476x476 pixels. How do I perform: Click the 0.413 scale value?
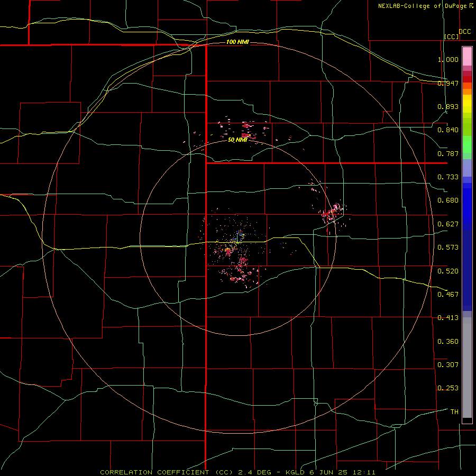(448, 318)
